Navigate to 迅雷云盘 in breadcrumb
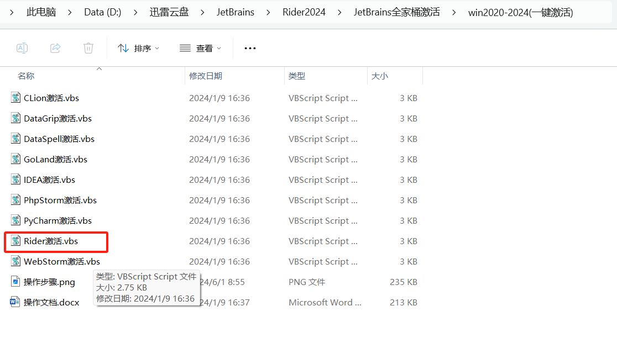 (x=169, y=12)
